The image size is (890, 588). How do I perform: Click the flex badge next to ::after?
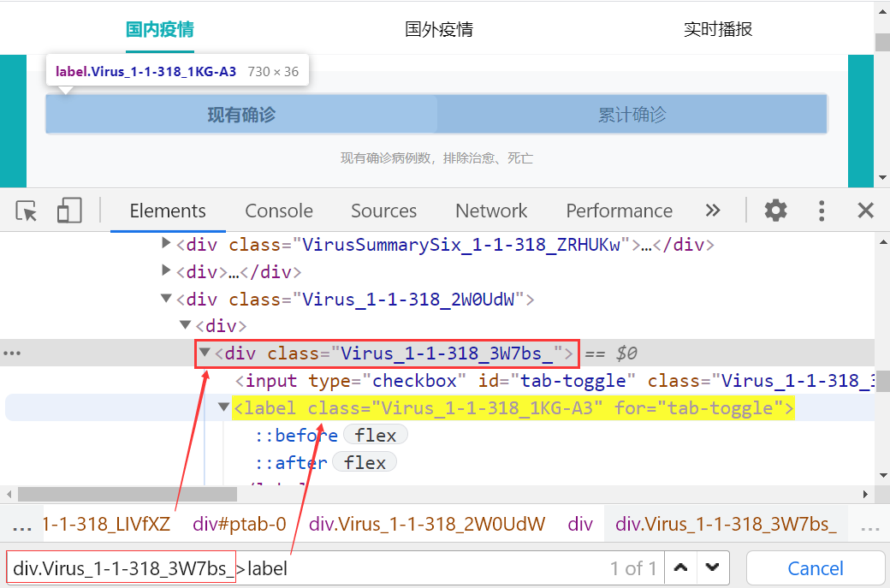365,462
